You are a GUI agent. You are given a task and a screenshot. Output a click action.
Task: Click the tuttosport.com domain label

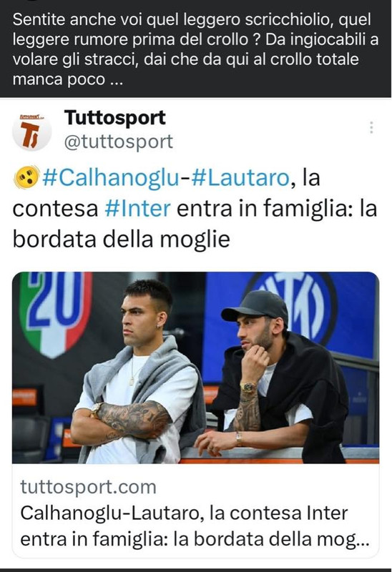88,487
